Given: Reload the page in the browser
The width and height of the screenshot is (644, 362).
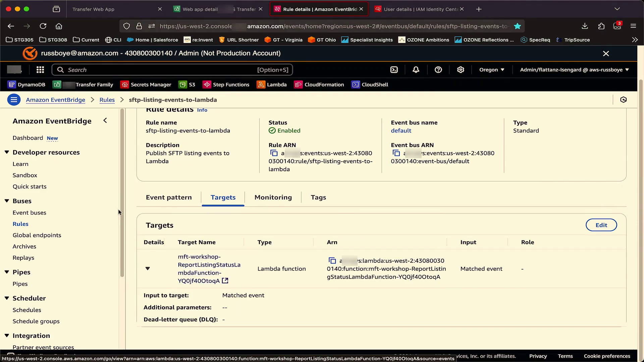Looking at the screenshot, I should (x=43, y=26).
